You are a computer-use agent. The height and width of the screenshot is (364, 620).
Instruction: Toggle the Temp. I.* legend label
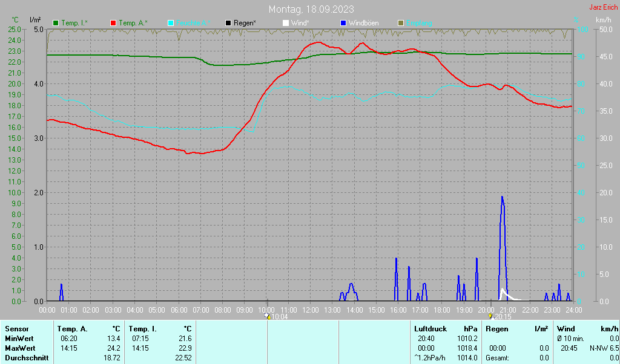click(74, 24)
